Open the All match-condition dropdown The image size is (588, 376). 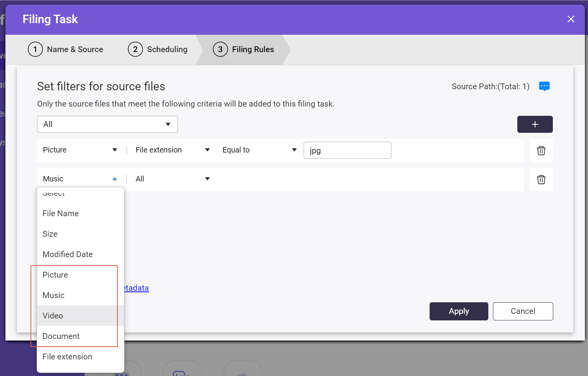pyautogui.click(x=107, y=124)
